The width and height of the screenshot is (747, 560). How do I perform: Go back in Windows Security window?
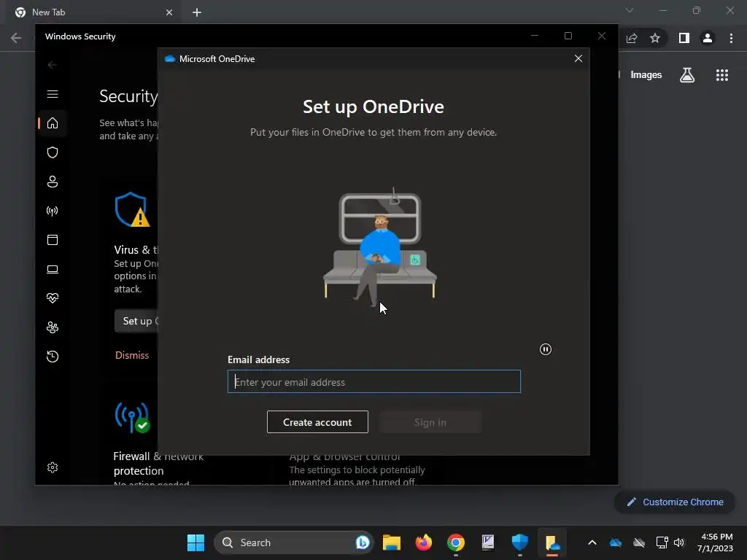click(x=53, y=65)
